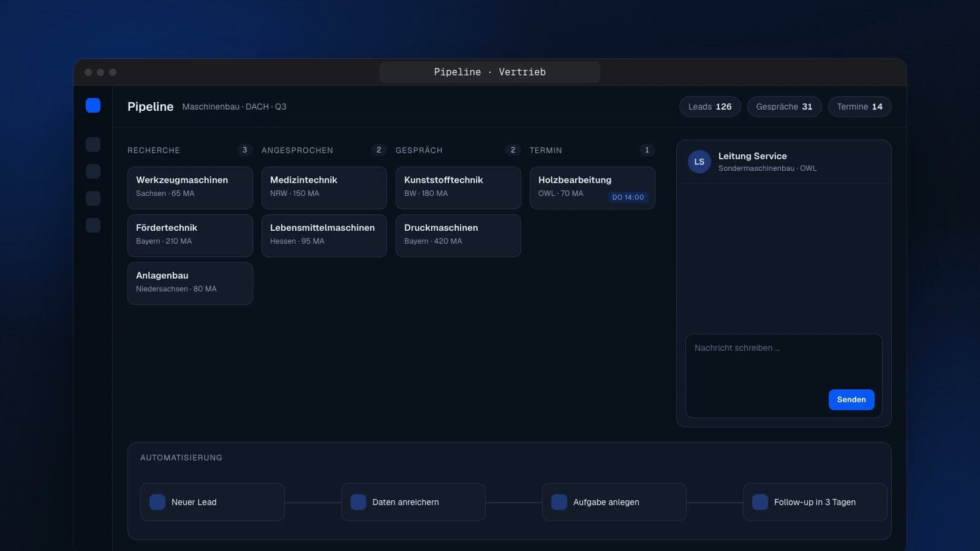Select the second gray sidebar icon
The width and height of the screenshot is (980, 551).
(93, 171)
